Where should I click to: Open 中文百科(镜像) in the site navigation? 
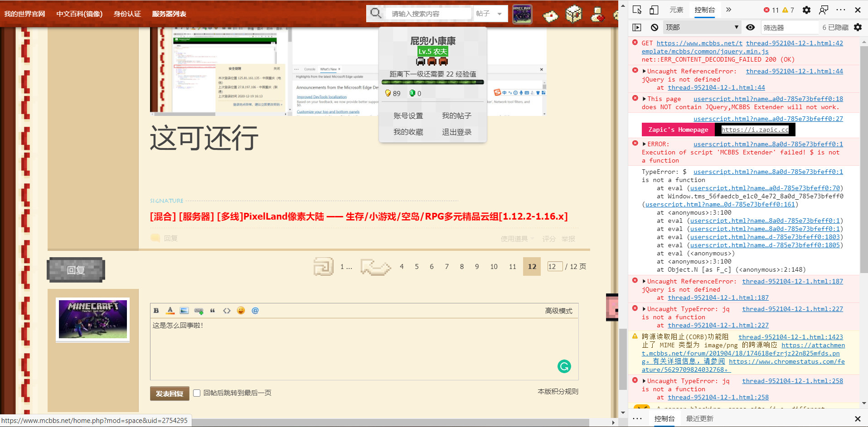pyautogui.click(x=79, y=14)
